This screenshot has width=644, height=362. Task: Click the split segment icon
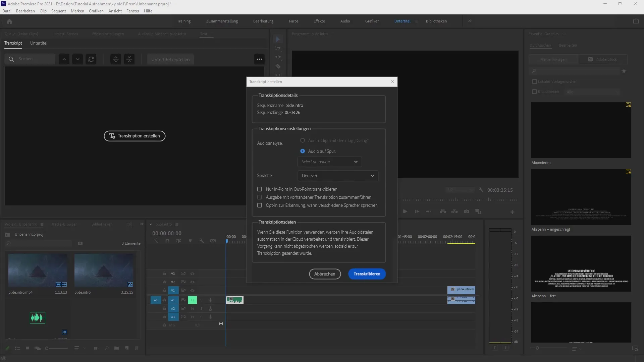point(116,59)
